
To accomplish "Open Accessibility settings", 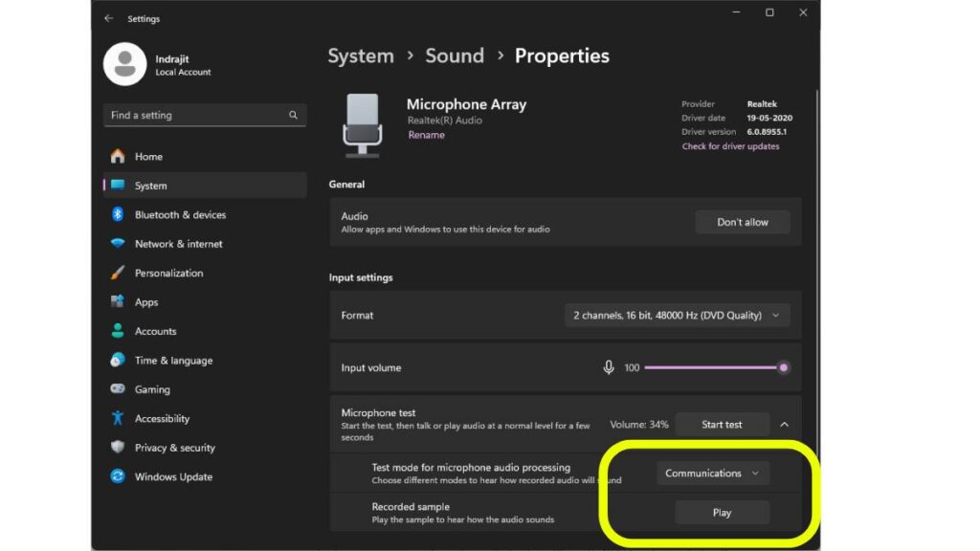I will tap(161, 418).
